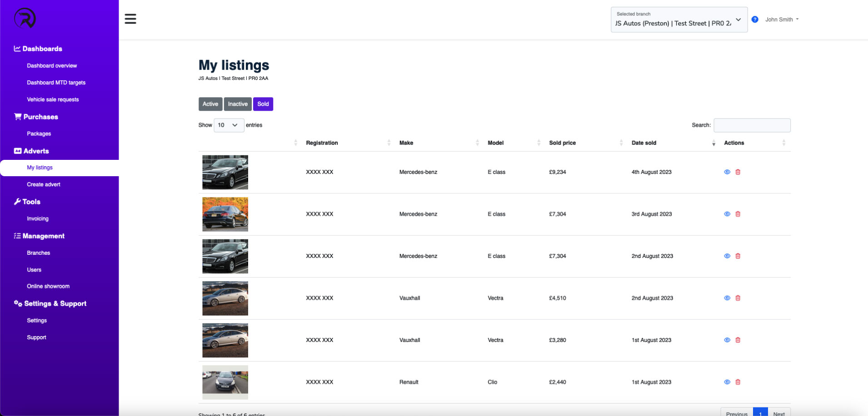Open the hamburger navigation menu

tap(130, 19)
